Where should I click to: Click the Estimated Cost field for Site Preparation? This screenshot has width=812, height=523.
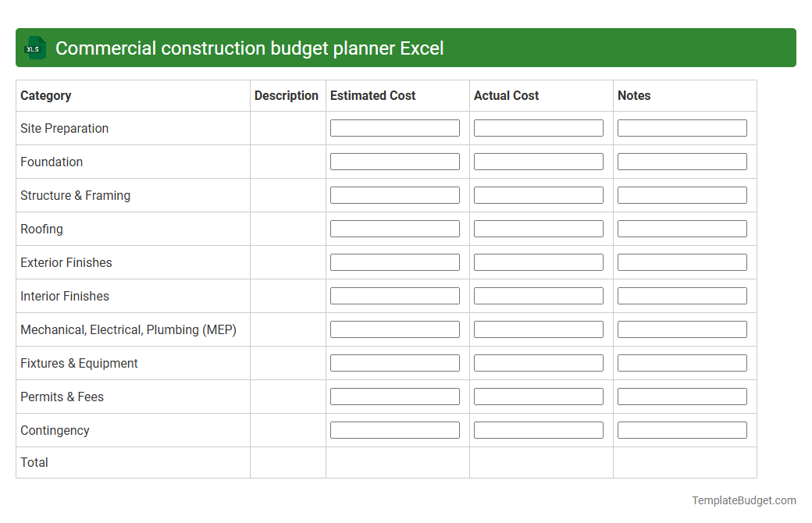395,127
